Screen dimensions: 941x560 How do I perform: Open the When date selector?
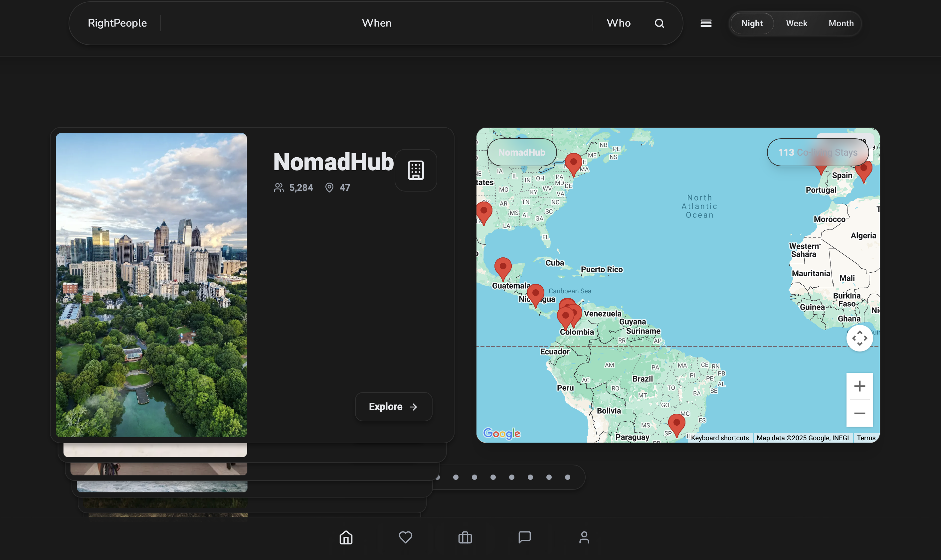coord(376,23)
